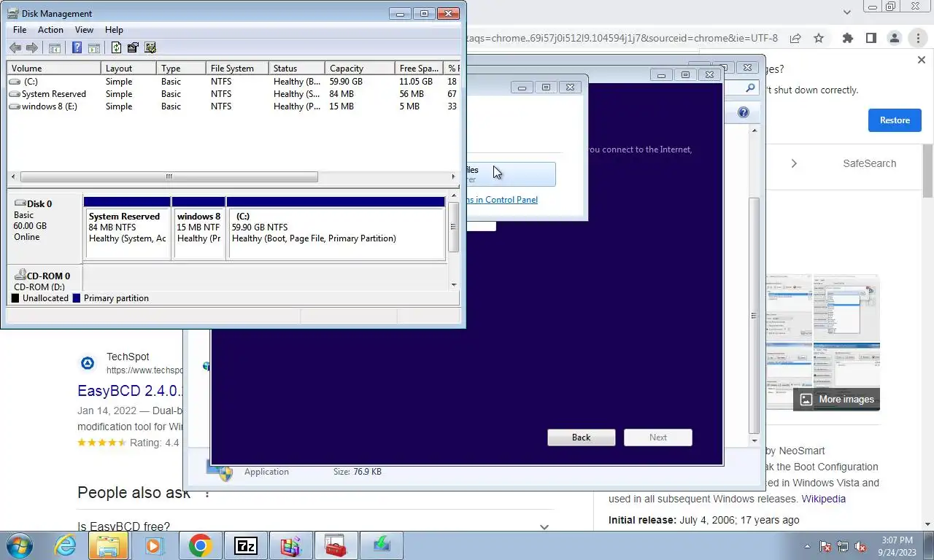Toggle the console tree pane toolbar icon

click(55, 48)
